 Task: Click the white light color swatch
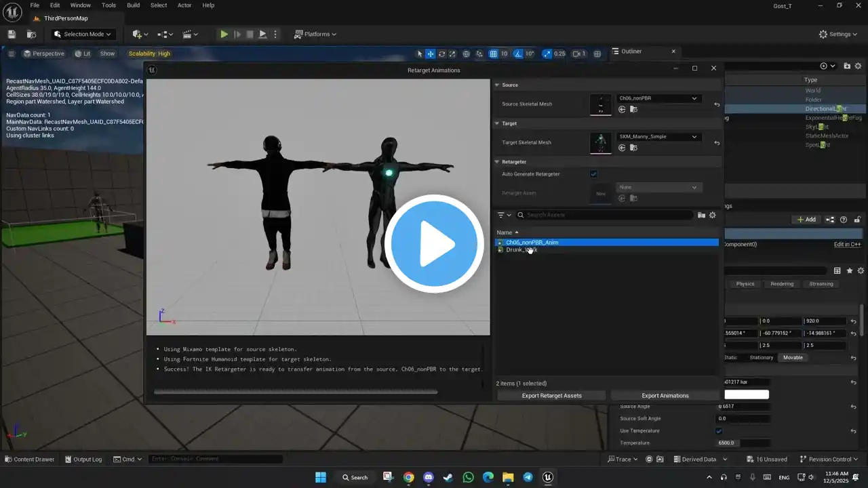[x=747, y=394]
